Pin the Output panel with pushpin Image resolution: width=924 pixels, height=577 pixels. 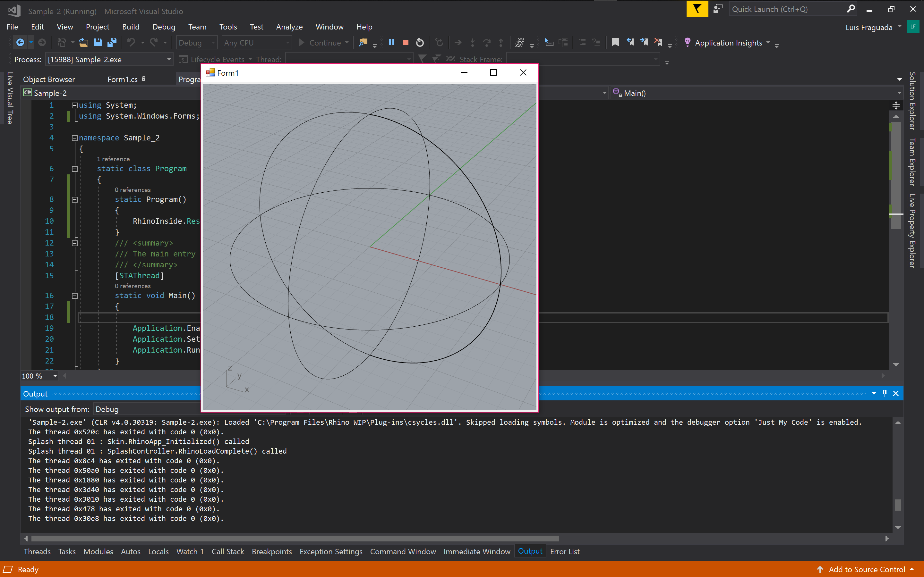pos(885,393)
